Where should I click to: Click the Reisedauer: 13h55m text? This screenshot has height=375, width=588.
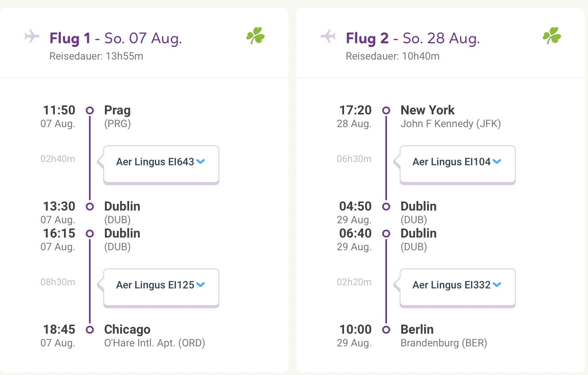click(x=96, y=56)
